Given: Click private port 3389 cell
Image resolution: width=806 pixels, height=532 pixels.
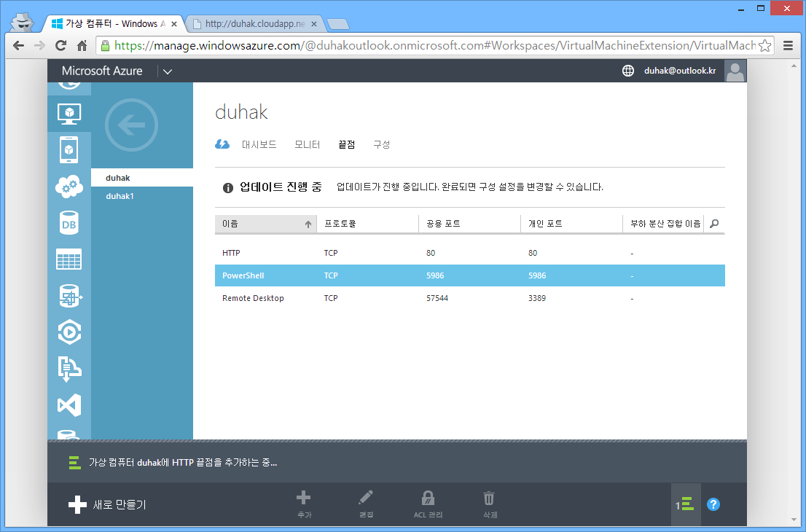Looking at the screenshot, I should click(537, 298).
